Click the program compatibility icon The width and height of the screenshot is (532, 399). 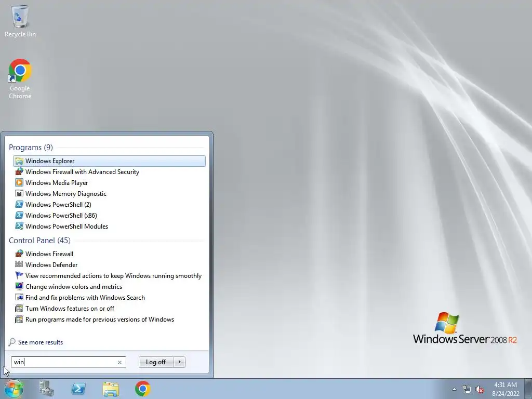19,319
